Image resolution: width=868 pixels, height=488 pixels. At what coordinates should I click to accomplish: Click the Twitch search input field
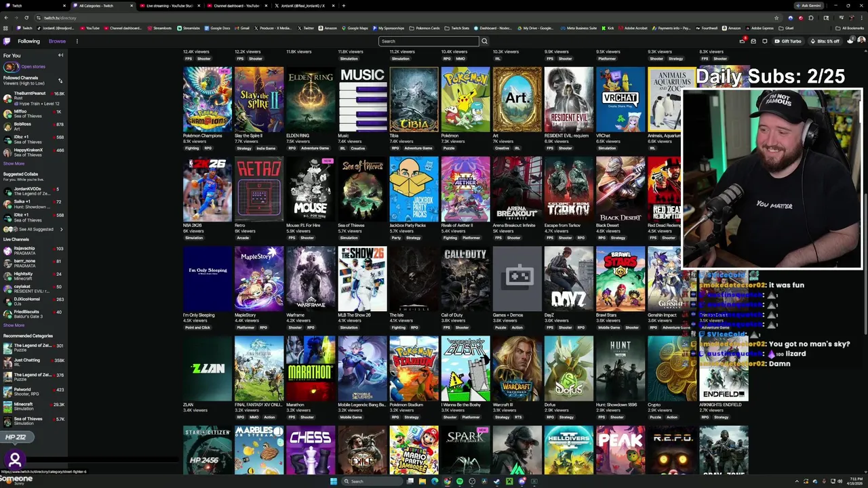429,41
